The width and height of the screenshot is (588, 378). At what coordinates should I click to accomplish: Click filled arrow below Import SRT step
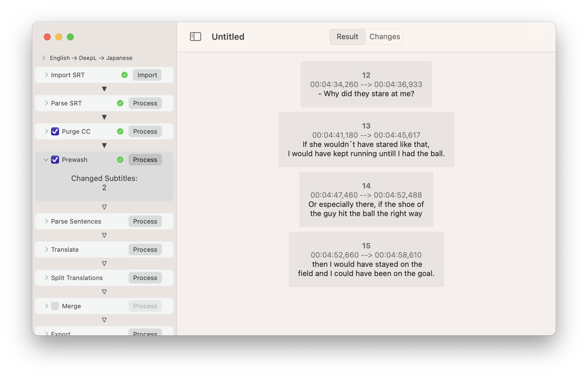[x=104, y=89]
